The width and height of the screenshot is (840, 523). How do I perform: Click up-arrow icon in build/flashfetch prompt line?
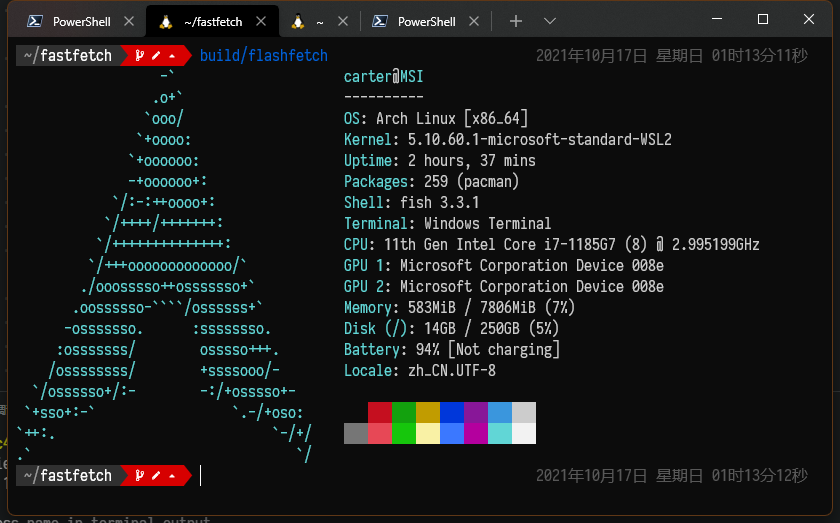(172, 56)
